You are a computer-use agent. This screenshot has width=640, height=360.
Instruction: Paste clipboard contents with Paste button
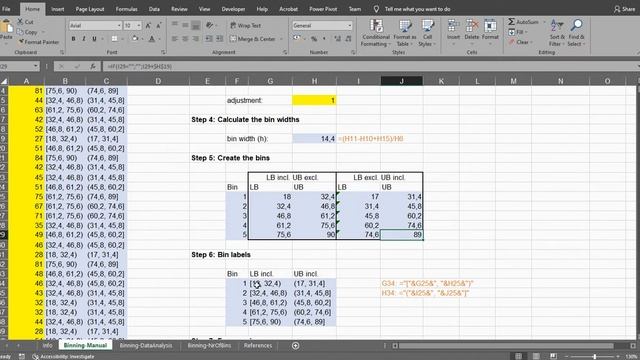6,31
